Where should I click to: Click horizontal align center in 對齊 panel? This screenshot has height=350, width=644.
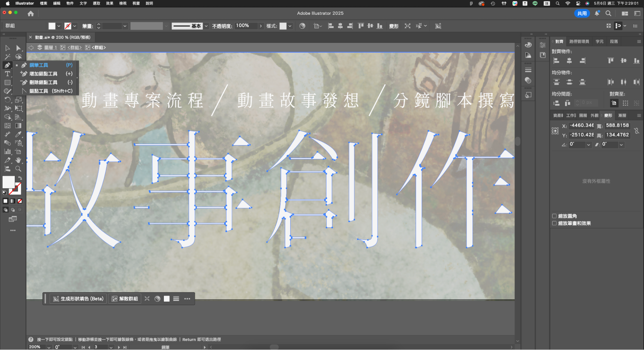(x=570, y=61)
